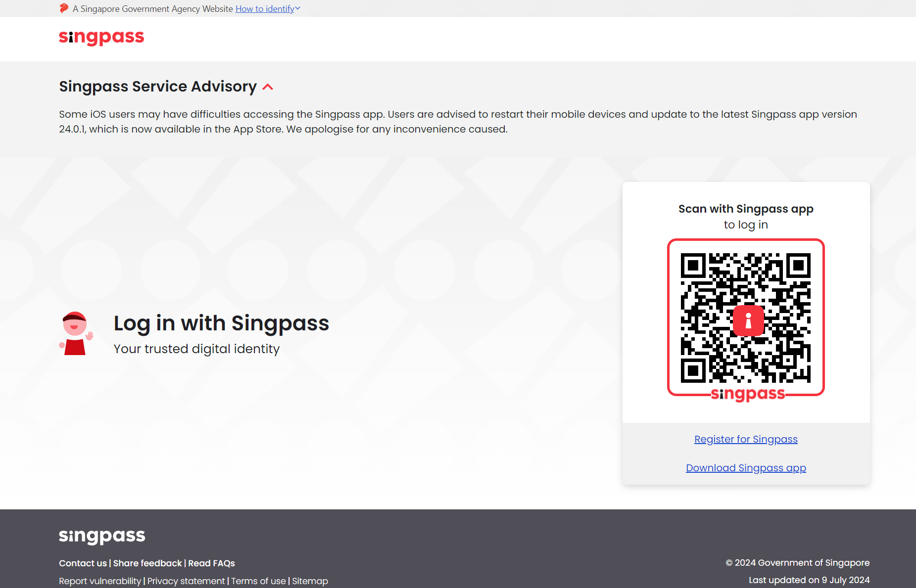
Task: Open the Register for Singpass link
Action: click(746, 439)
